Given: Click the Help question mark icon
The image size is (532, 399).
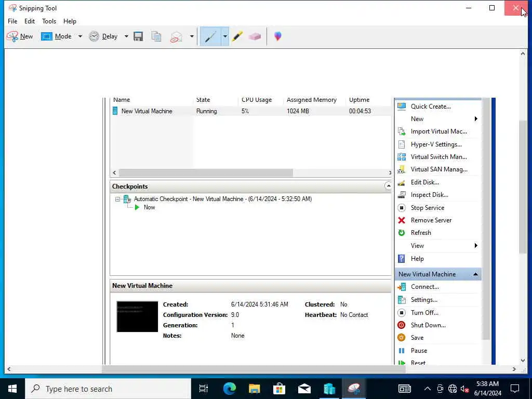Looking at the screenshot, I should pos(402,259).
